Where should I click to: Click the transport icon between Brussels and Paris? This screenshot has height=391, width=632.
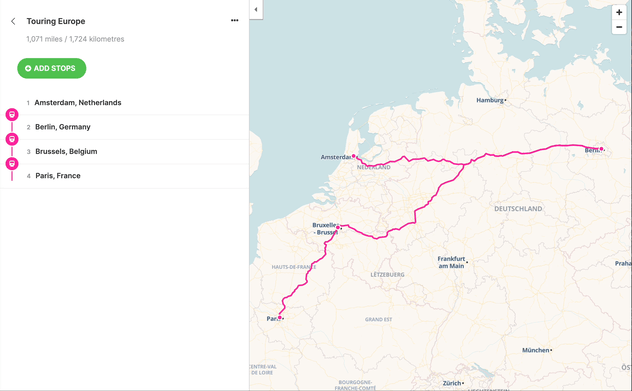pos(12,164)
